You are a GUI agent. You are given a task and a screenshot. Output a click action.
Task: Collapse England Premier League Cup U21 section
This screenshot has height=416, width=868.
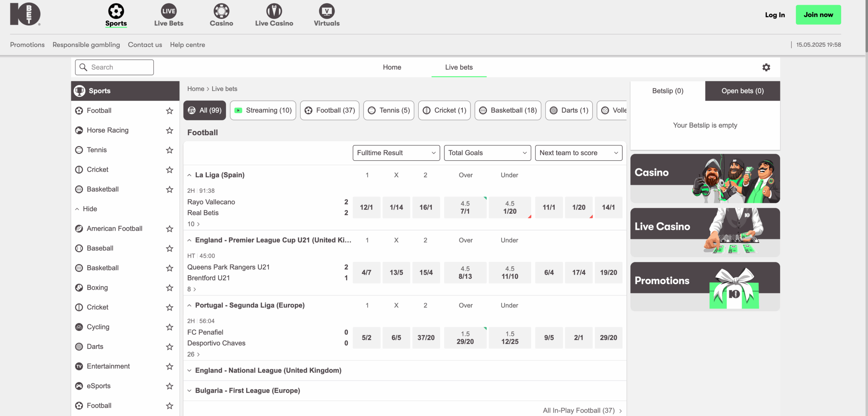click(x=189, y=240)
